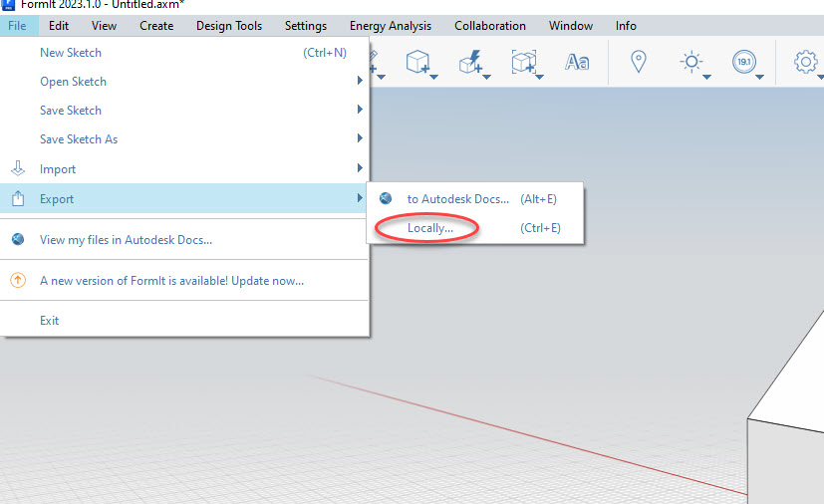Open the Create menu

tap(156, 26)
